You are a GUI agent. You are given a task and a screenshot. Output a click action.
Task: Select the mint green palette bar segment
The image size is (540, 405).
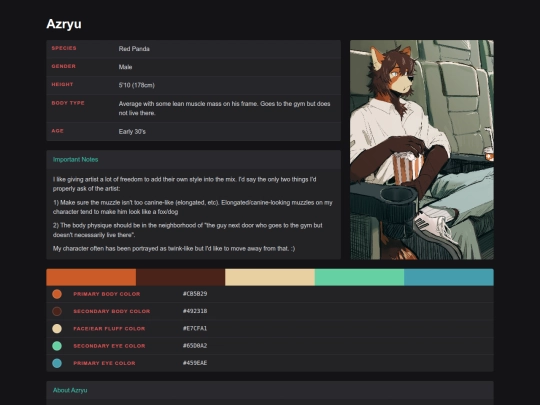pyautogui.click(x=360, y=277)
